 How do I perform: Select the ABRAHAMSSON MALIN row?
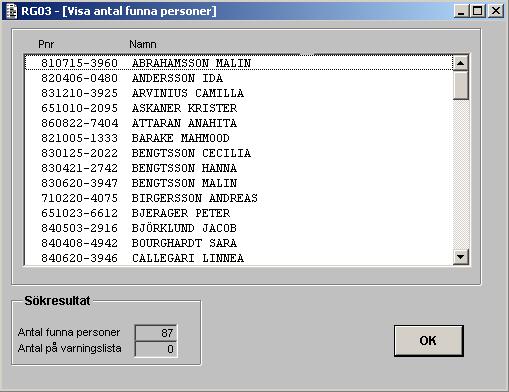(239, 63)
